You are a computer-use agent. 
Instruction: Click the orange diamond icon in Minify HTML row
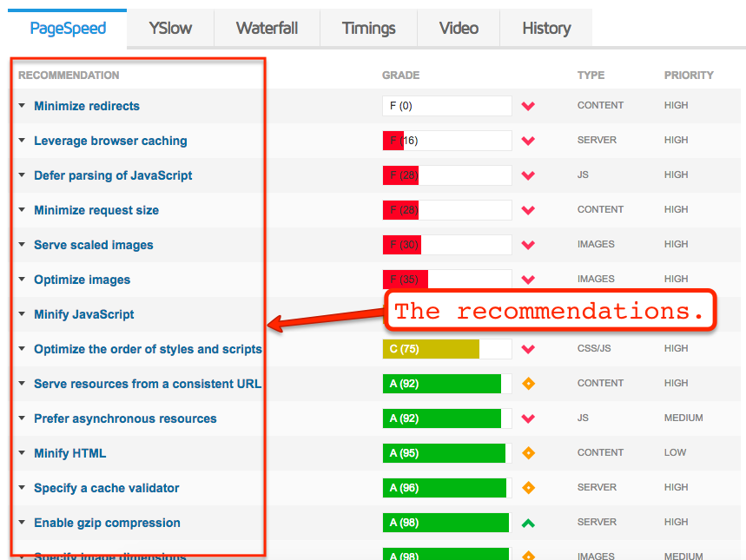pyautogui.click(x=528, y=453)
